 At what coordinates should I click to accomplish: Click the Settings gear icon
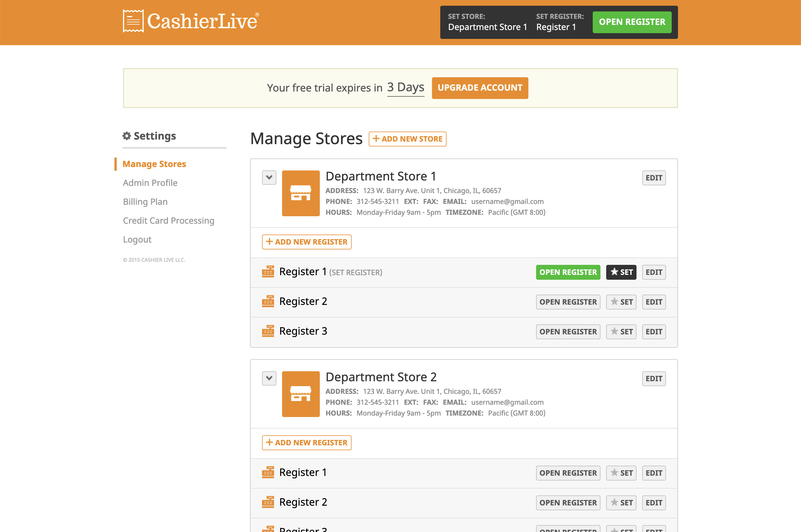(126, 136)
